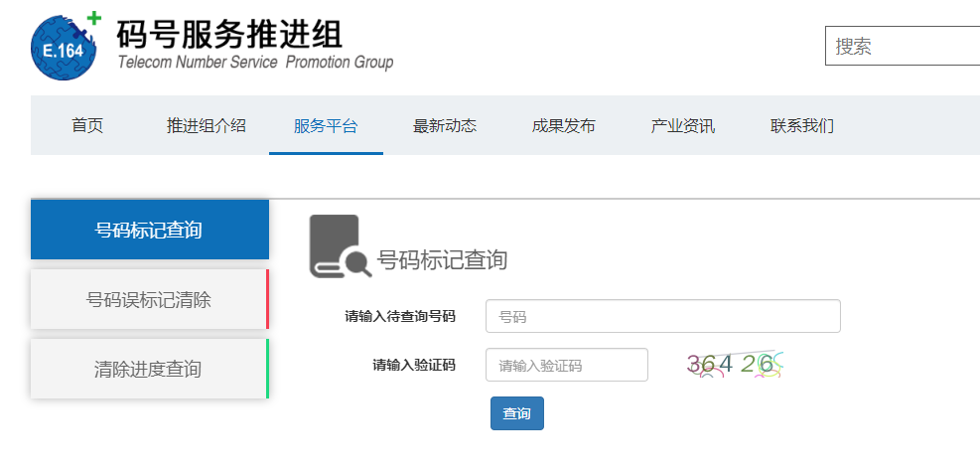This screenshot has width=980, height=473.
Task: Click the 请输入验证码 captcha input field
Action: click(567, 365)
